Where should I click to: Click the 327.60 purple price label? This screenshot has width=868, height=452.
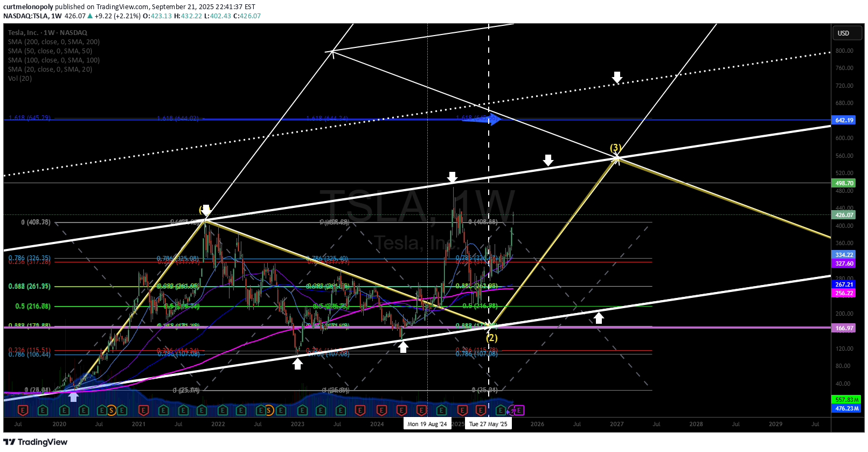coord(844,263)
